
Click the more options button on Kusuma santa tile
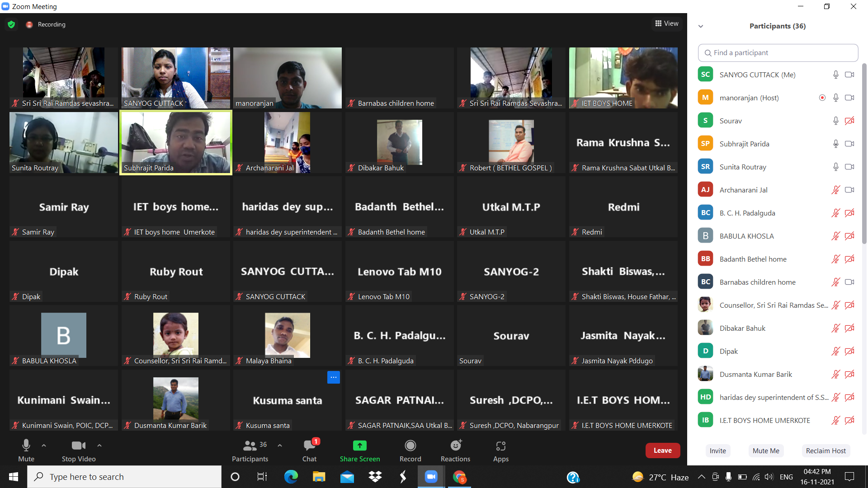[x=333, y=377]
